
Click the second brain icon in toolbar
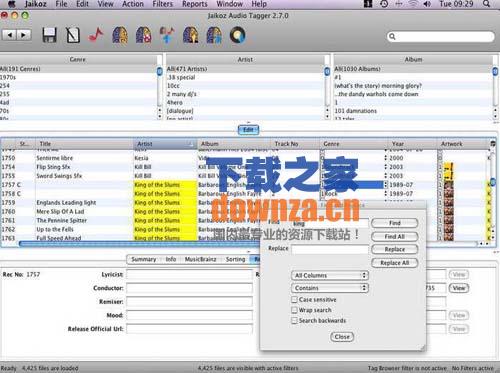(143, 35)
